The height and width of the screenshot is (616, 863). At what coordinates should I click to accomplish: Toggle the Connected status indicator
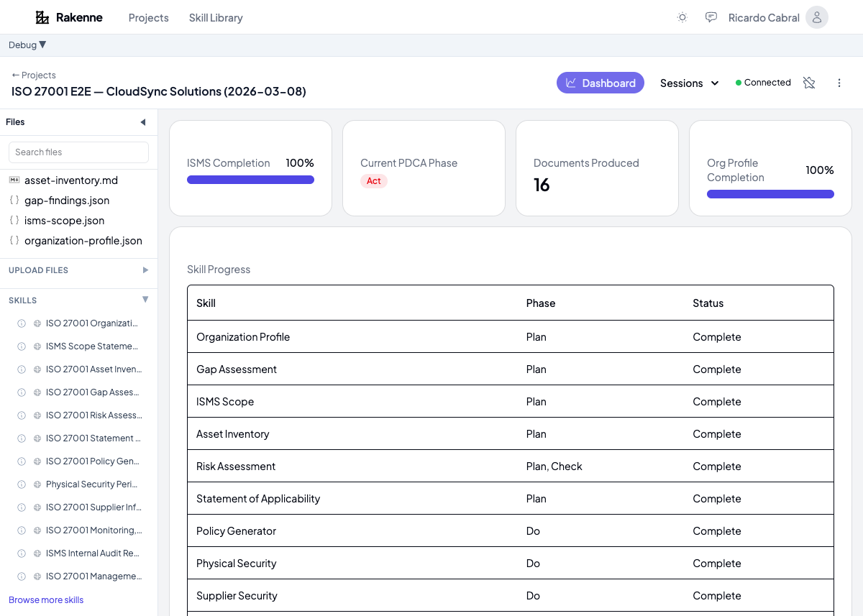click(x=762, y=82)
